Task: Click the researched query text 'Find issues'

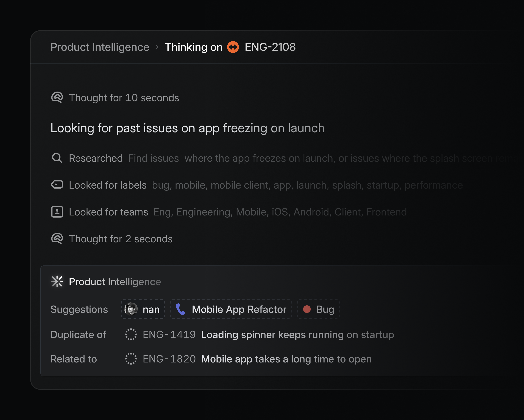Action: point(153,158)
